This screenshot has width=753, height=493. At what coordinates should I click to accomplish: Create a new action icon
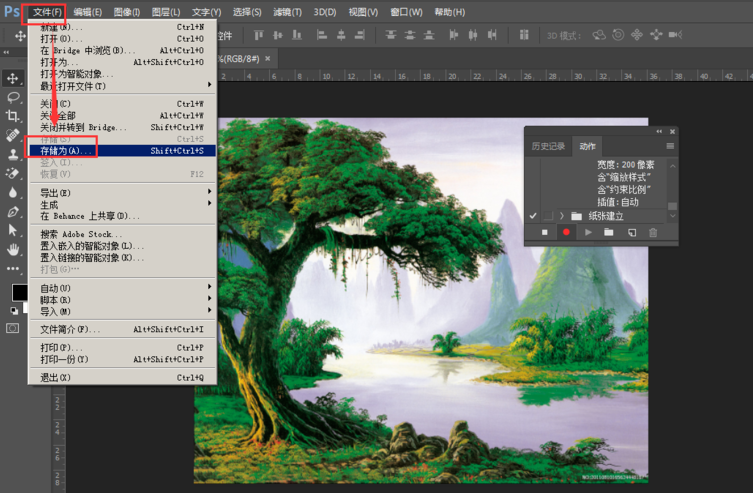click(x=631, y=232)
